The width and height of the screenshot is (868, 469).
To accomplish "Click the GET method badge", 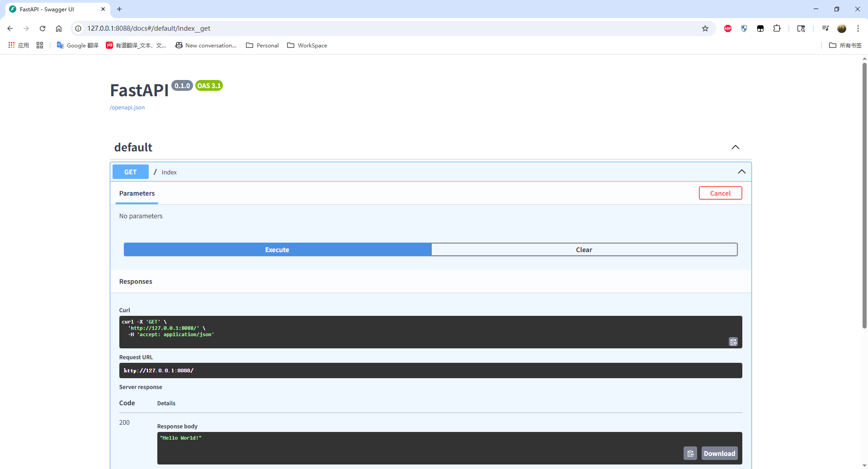I will pyautogui.click(x=130, y=172).
